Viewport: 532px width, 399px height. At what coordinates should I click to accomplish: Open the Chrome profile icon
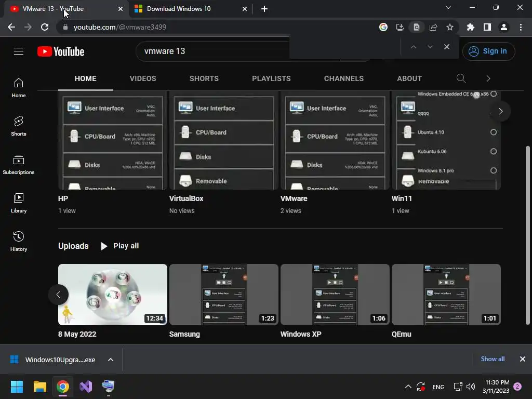504,27
